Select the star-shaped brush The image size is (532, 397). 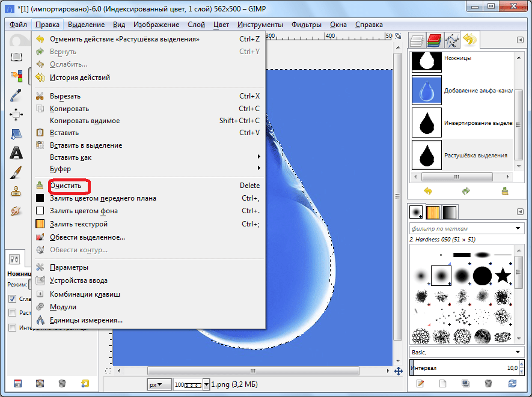[503, 276]
